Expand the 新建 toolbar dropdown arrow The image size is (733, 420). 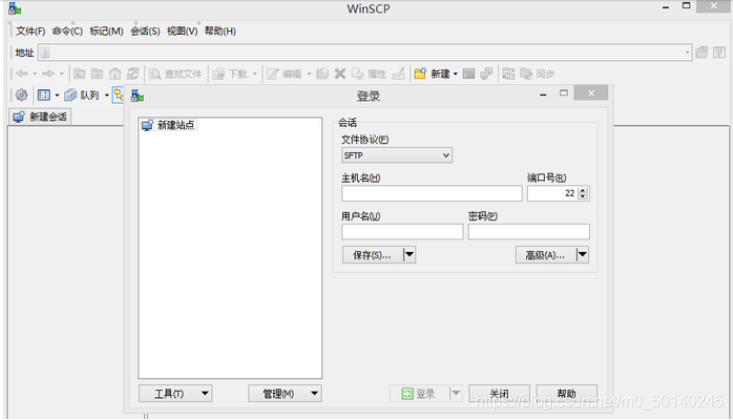click(x=455, y=74)
